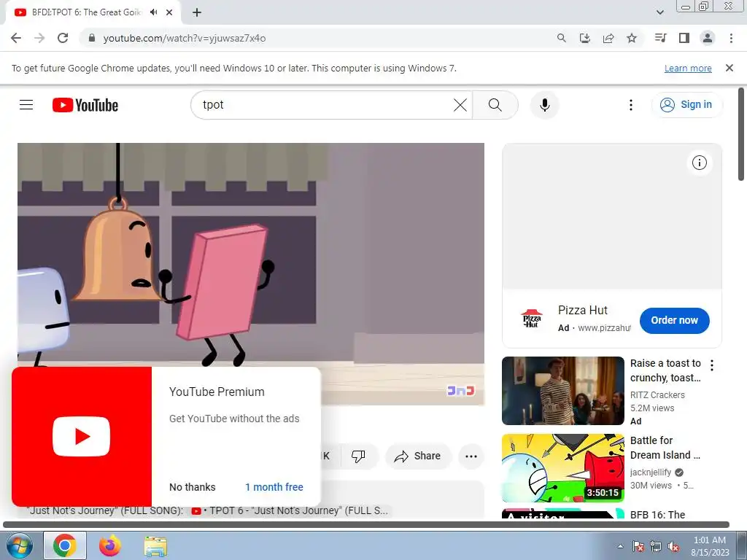Open Learn more about Chrome updates
Viewport: 747px width, 560px height.
coord(688,68)
